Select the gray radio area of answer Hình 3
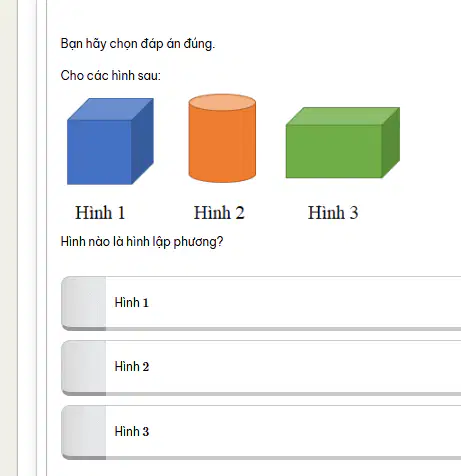Image resolution: width=461 pixels, height=476 pixels. click(x=84, y=431)
